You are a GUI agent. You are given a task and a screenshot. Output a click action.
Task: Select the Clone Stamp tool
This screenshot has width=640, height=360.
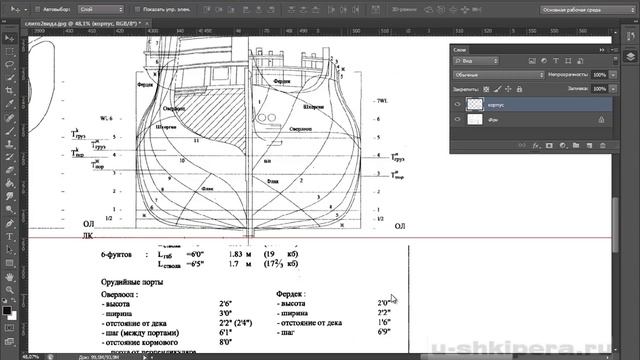[9, 144]
